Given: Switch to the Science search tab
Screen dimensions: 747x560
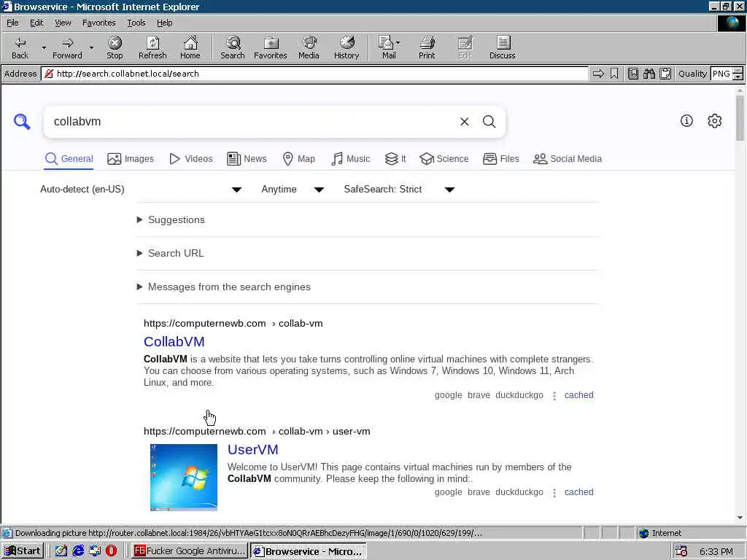Looking at the screenshot, I should 444,158.
